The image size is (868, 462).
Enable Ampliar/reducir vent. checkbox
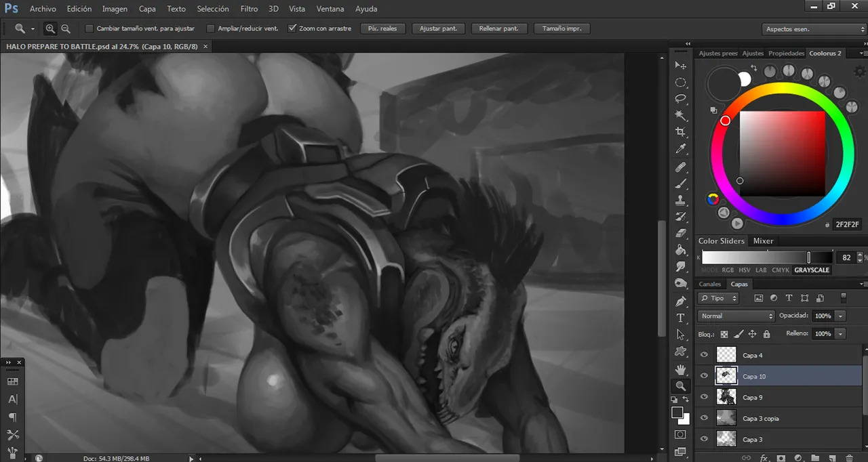click(210, 28)
